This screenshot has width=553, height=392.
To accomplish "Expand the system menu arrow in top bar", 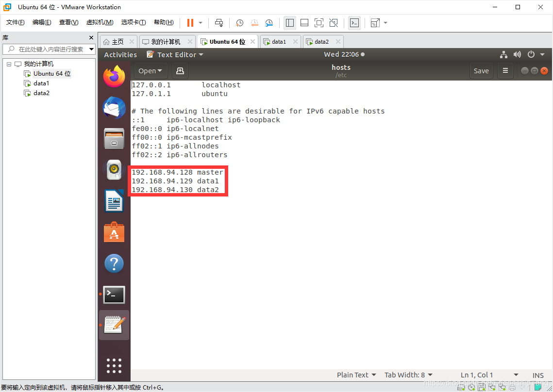I will coord(542,55).
